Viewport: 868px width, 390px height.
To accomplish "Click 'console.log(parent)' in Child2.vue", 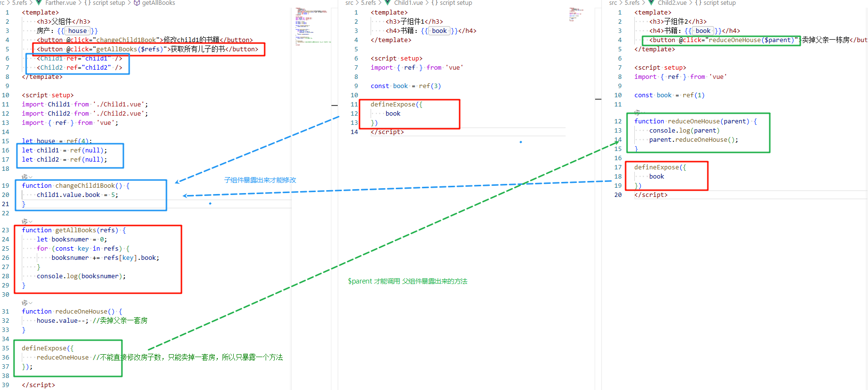I will click(685, 131).
